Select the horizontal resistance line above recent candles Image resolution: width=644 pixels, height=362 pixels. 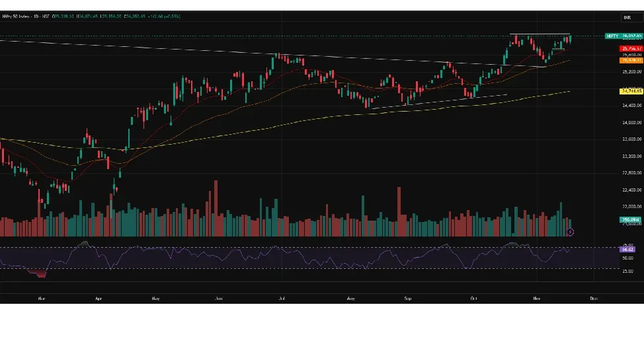tap(539, 34)
